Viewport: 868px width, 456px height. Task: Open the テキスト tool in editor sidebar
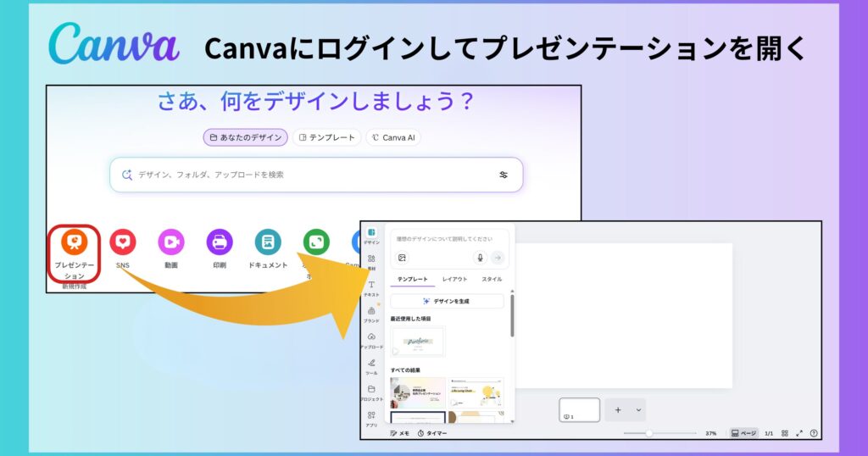point(371,287)
